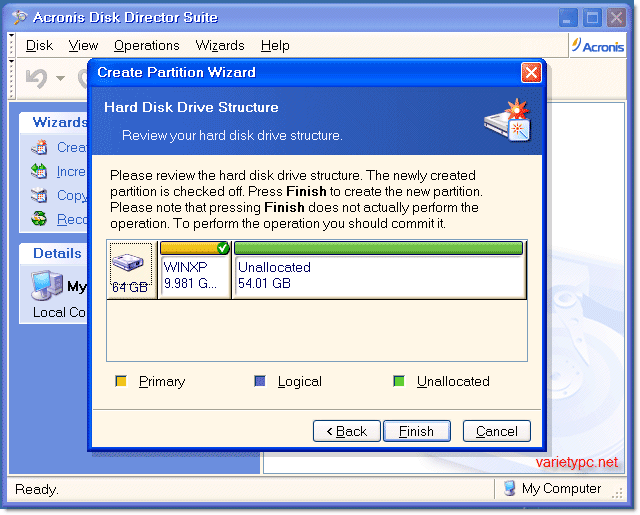Screen dimensions: 640x515
Task: Click the Undo toolbar icon
Action: (37, 78)
